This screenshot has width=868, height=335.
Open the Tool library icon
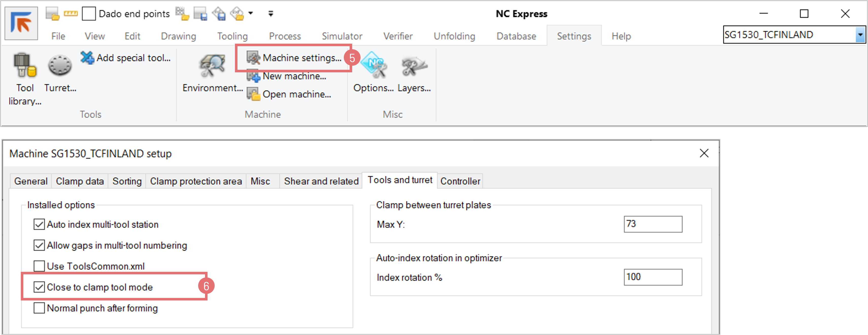click(25, 66)
